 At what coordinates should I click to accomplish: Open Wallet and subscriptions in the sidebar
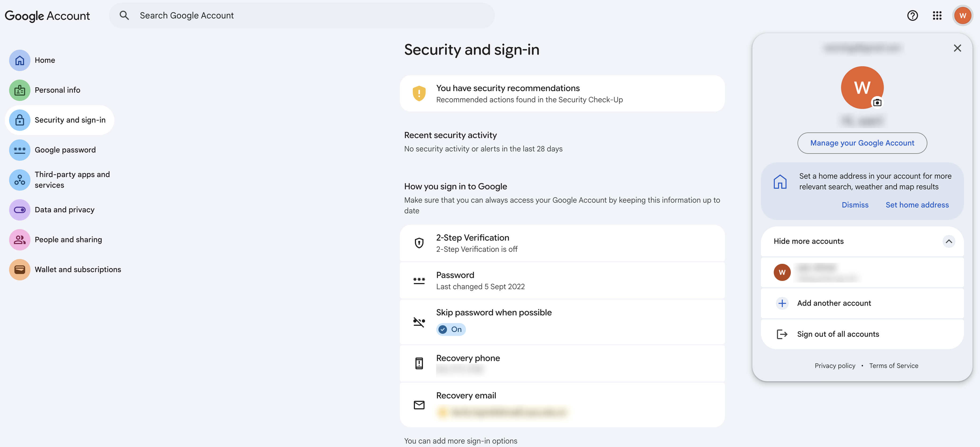[x=65, y=269]
